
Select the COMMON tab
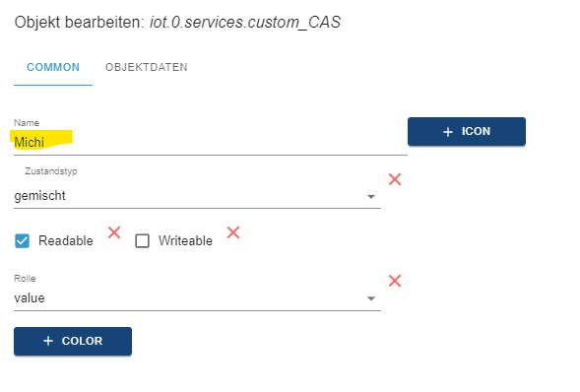coord(53,67)
